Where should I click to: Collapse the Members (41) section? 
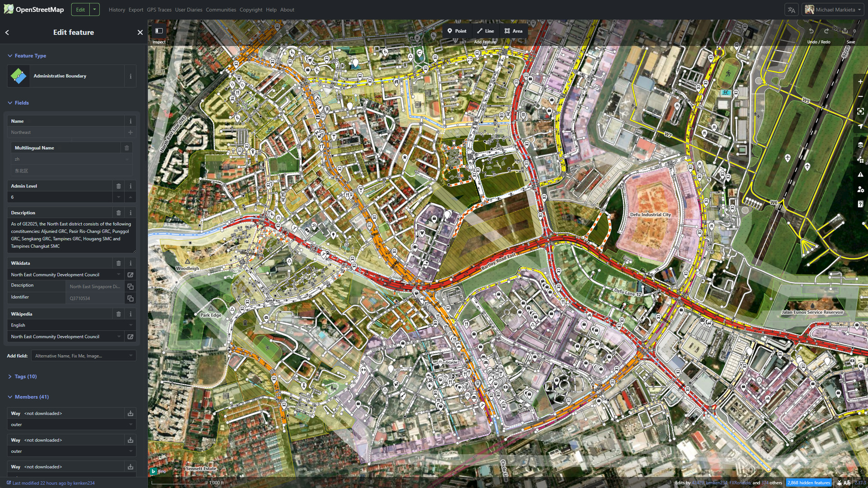[31, 397]
